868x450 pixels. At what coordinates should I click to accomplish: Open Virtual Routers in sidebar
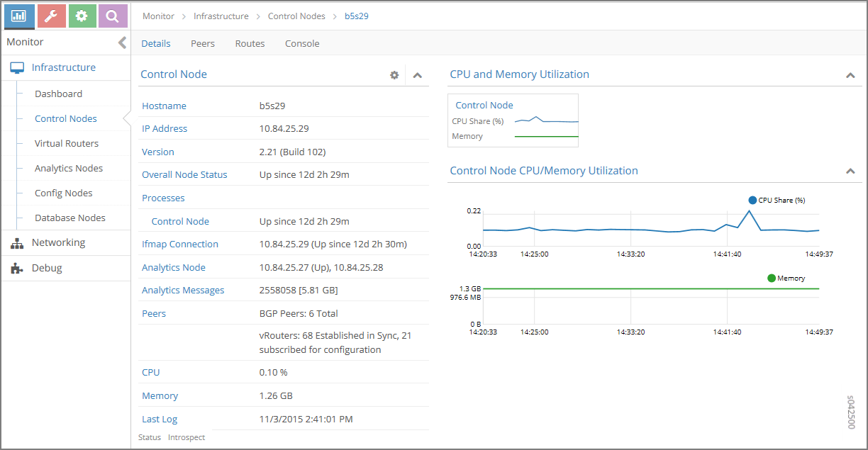coord(67,143)
